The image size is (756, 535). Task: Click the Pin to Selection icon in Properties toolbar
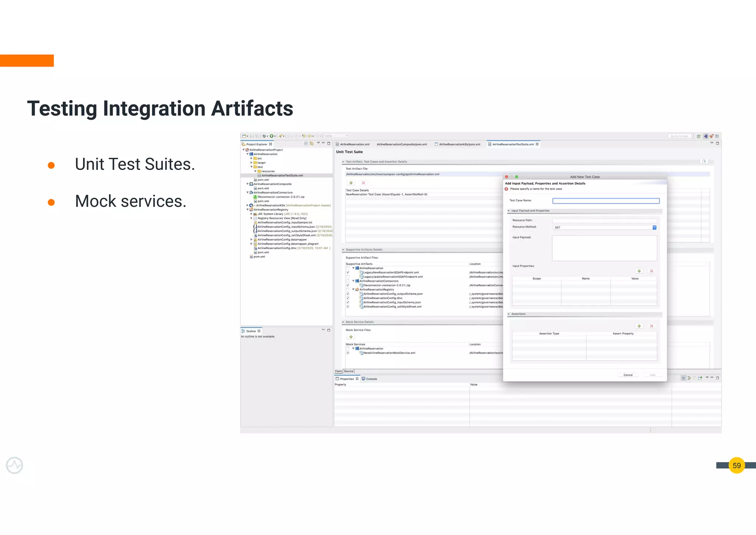700,378
